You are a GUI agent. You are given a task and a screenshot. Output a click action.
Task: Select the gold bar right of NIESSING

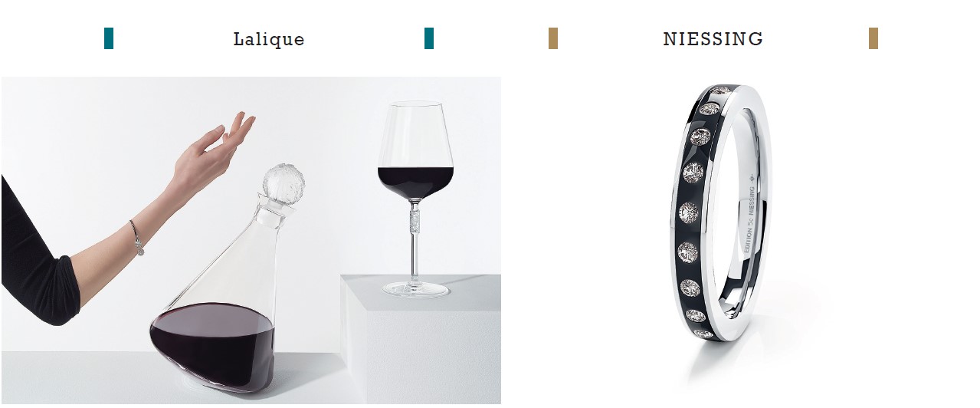tap(873, 38)
